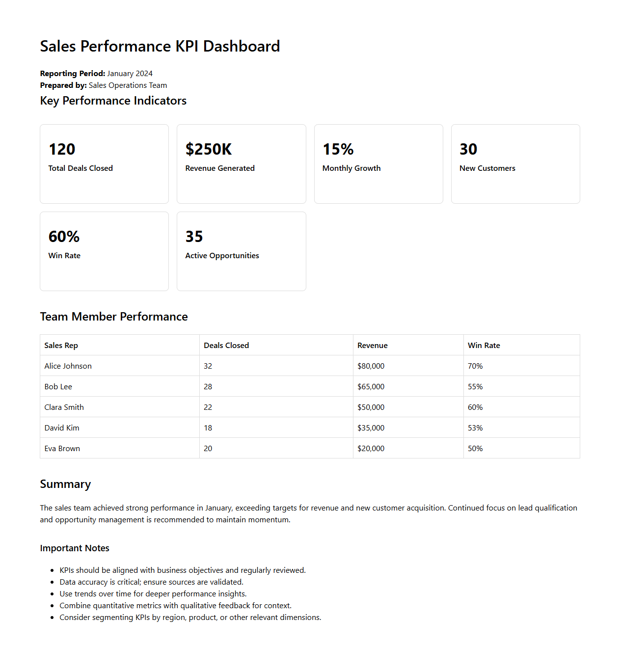Click the Deals Closed column header
The image size is (620, 672).
226,346
